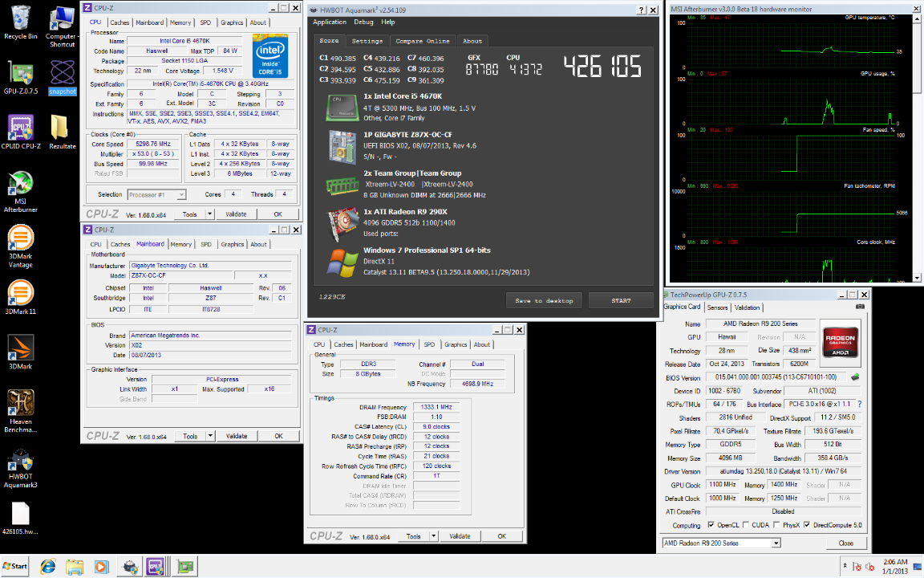Switch to the Settings tab in Aquamark
The width and height of the screenshot is (924, 578).
pos(367,41)
